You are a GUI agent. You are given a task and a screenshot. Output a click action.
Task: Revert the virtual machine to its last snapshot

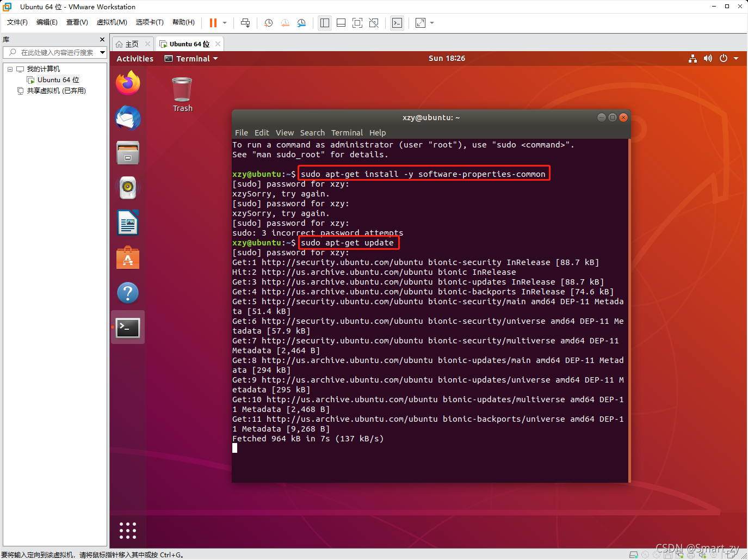(x=285, y=23)
